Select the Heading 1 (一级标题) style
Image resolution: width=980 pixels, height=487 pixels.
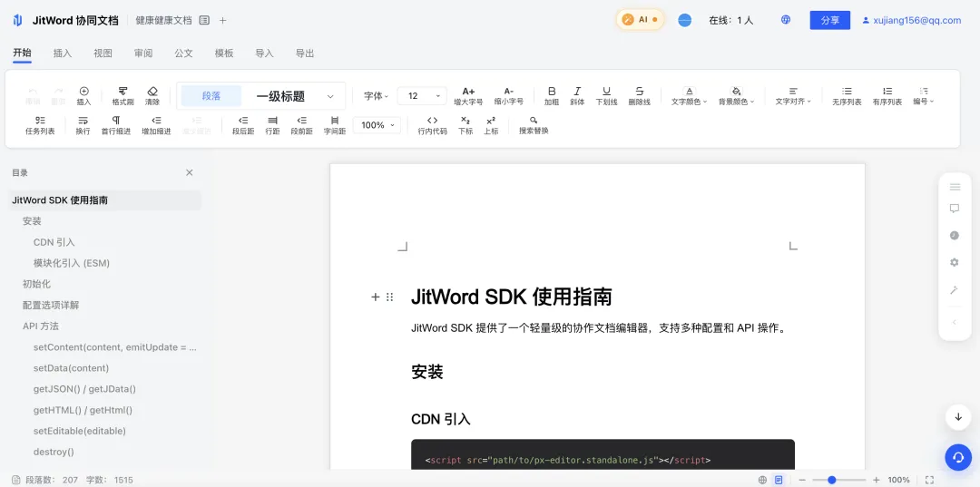280,96
